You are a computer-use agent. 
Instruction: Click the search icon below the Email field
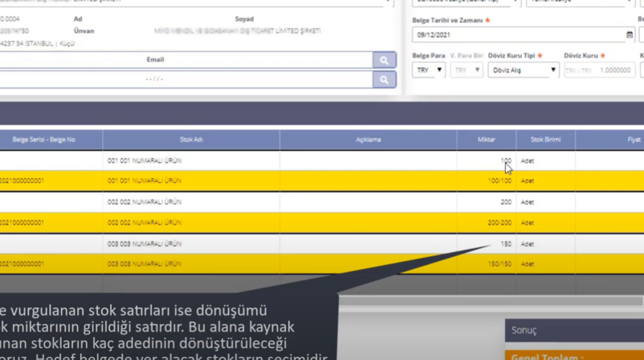(384, 80)
